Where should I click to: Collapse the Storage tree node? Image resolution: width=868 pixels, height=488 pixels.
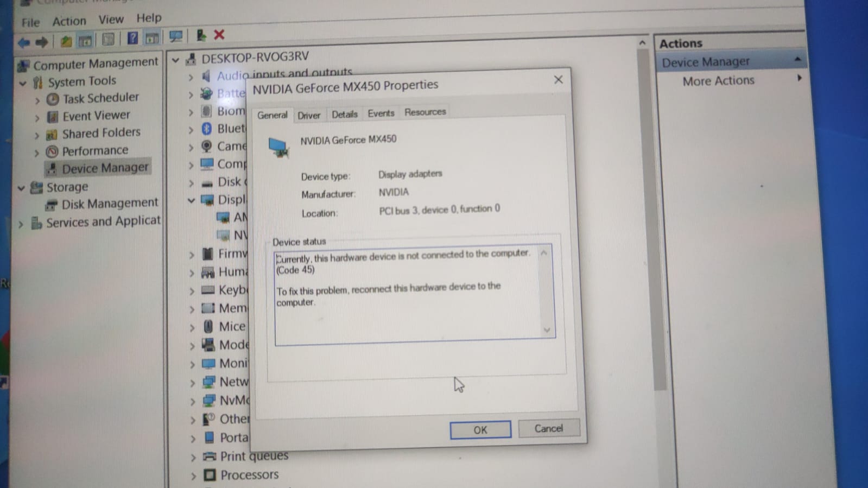coord(21,188)
